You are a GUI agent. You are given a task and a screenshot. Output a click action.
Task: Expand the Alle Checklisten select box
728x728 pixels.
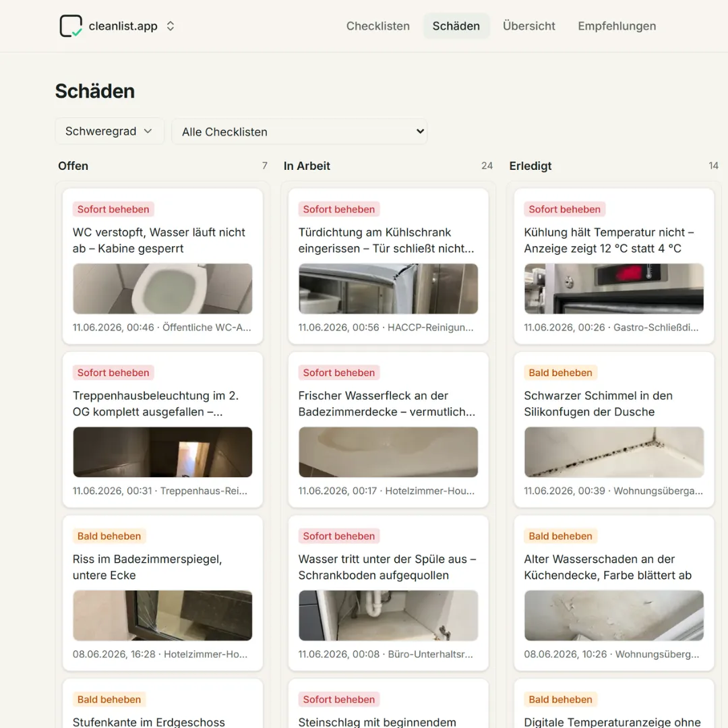click(x=299, y=131)
